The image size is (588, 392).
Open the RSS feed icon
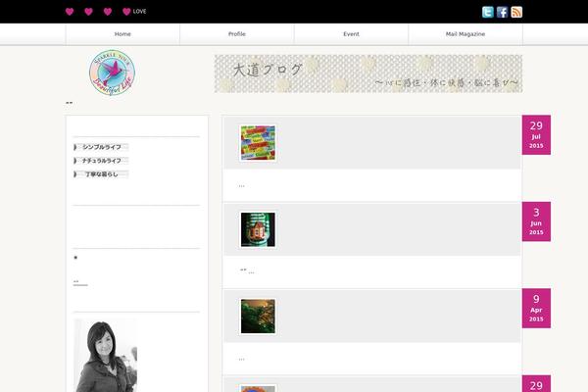516,12
